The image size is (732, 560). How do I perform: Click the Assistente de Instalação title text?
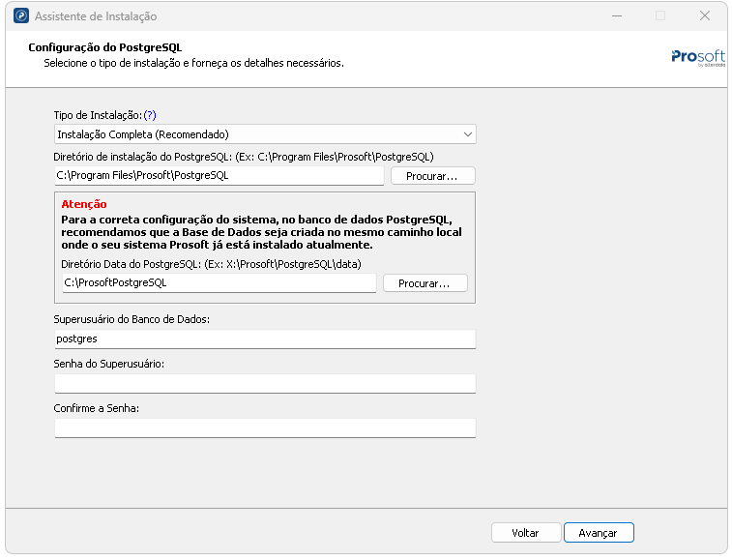96,16
